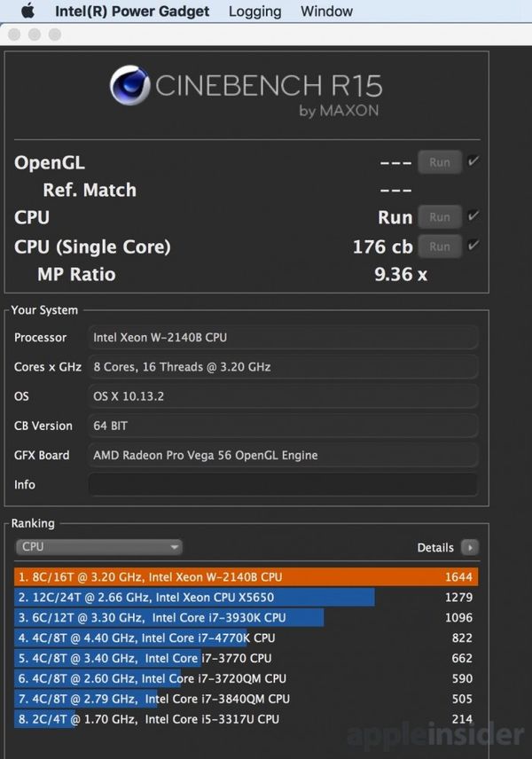Run the CPU benchmark

(440, 217)
